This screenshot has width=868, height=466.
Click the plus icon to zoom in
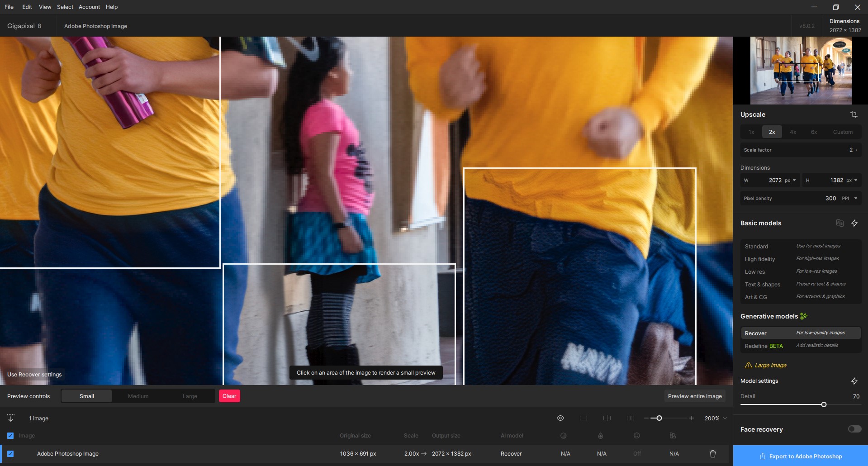click(691, 418)
